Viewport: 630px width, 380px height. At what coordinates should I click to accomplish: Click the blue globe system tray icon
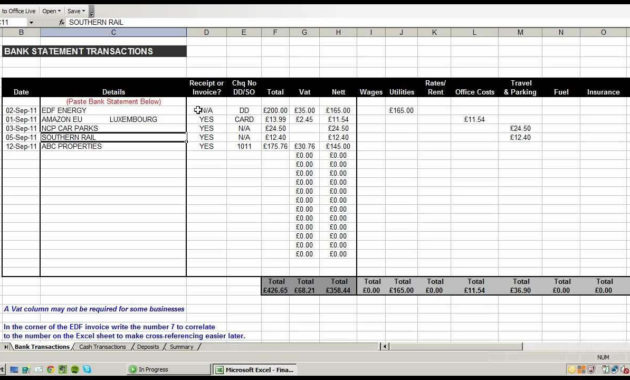point(615,369)
